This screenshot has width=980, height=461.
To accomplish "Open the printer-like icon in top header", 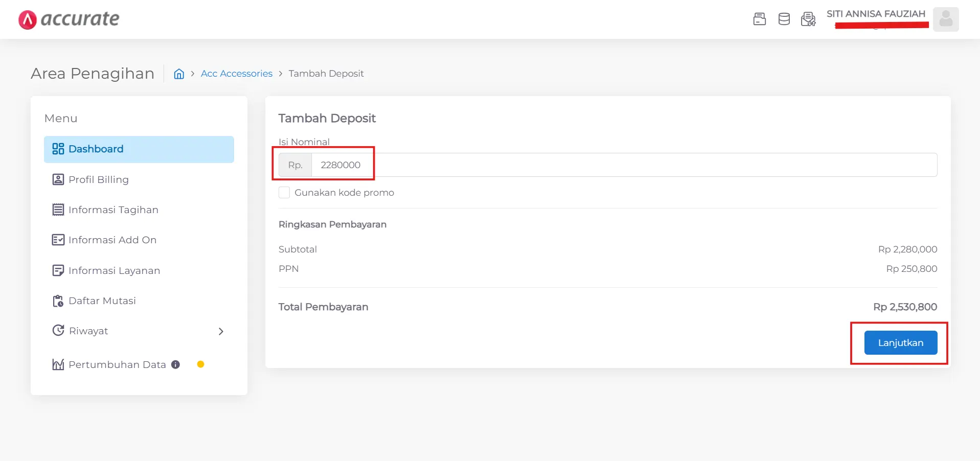I will [759, 19].
